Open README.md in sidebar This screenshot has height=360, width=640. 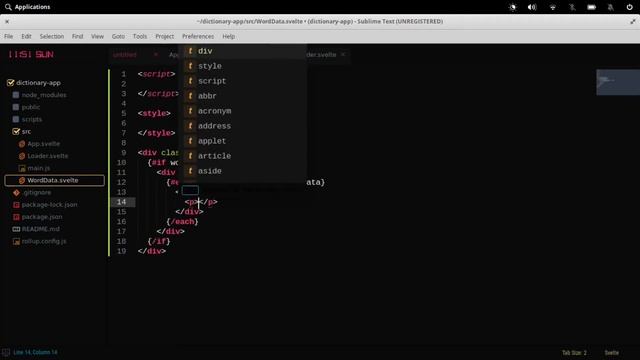click(41, 229)
